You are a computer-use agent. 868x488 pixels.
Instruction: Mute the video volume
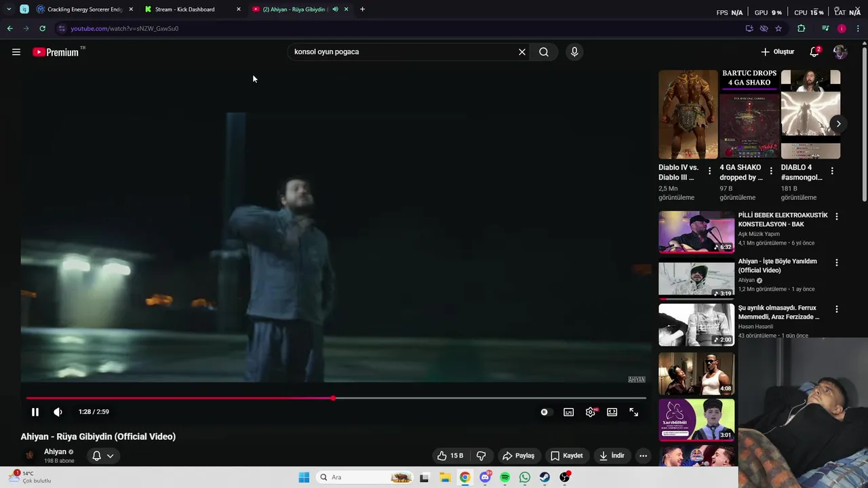[58, 412]
